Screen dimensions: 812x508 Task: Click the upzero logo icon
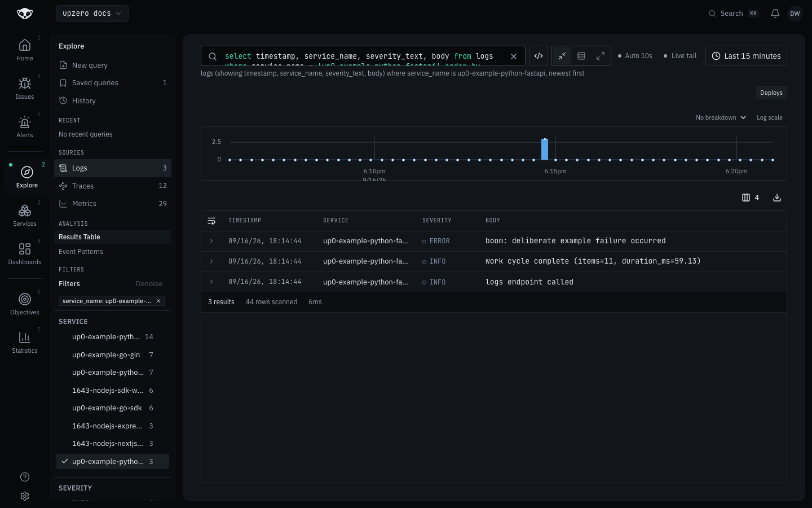(25, 14)
